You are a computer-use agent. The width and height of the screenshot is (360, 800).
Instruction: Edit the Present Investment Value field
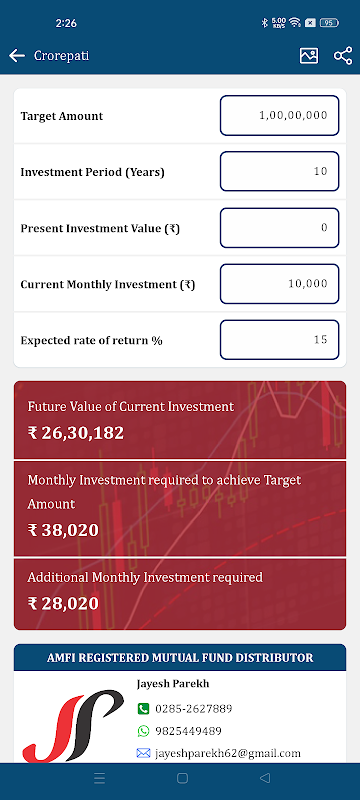[x=279, y=228]
